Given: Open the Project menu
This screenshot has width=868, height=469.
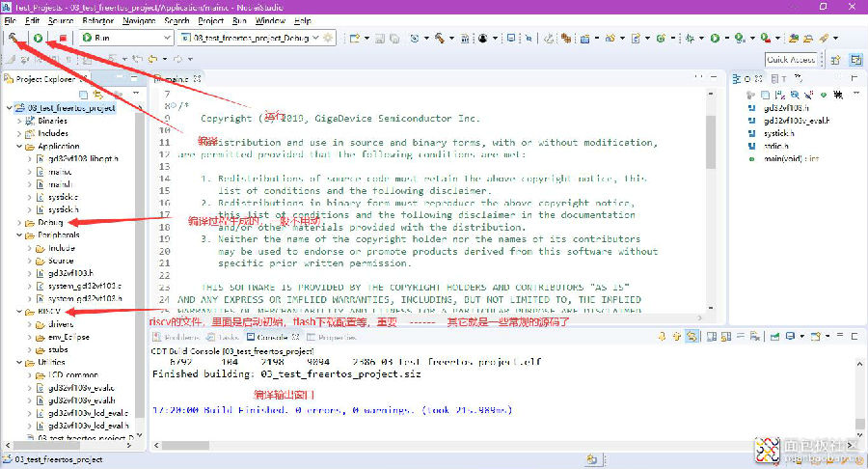Looking at the screenshot, I should 210,20.
